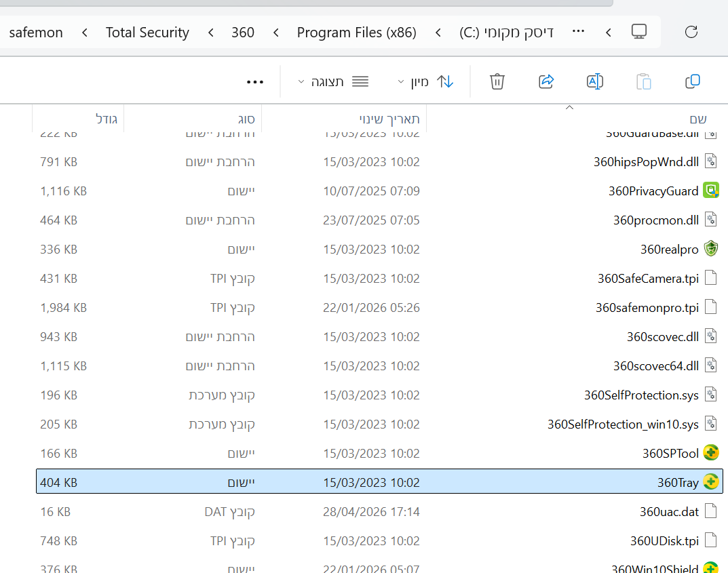Click the safemon breadcrumb
Viewport: 728px width, 573px height.
[x=36, y=33]
